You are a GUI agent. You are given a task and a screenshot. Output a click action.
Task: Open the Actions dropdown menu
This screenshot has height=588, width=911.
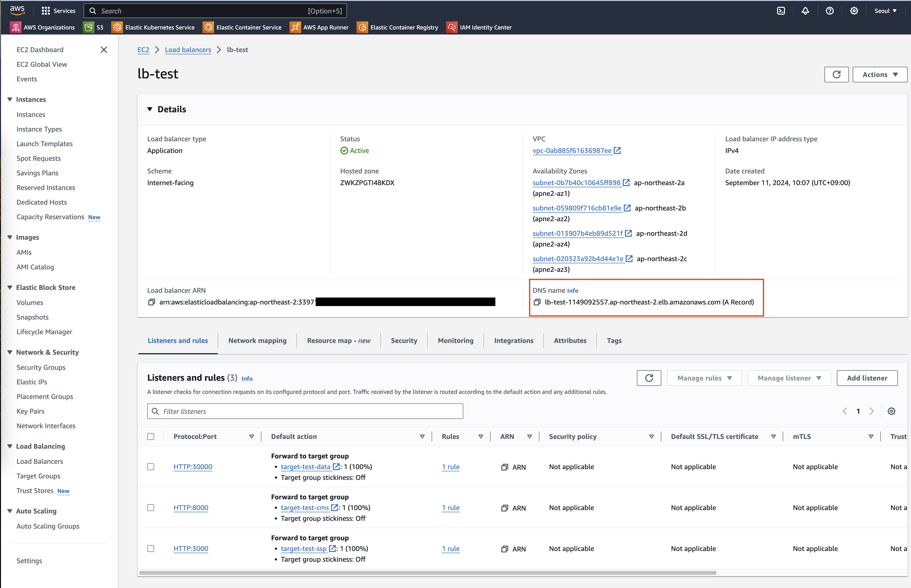880,75
